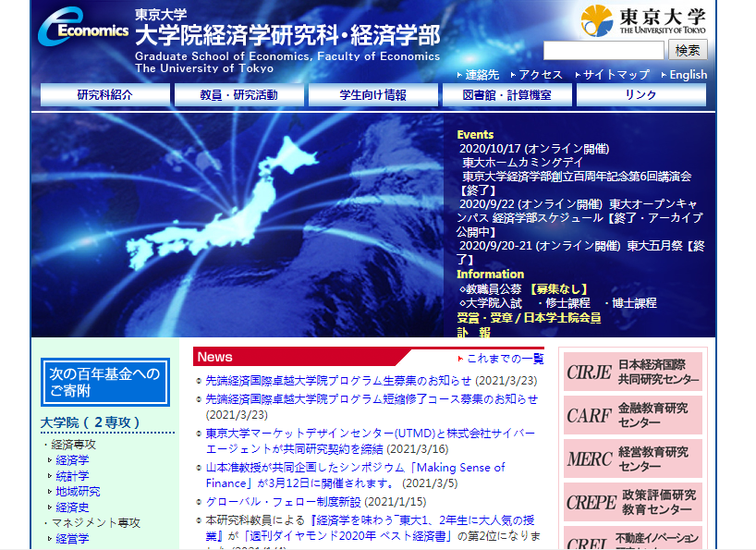Image resolution: width=756 pixels, height=550 pixels.
Task: Open グローバル・フェロー制度新設 news item
Action: [283, 502]
